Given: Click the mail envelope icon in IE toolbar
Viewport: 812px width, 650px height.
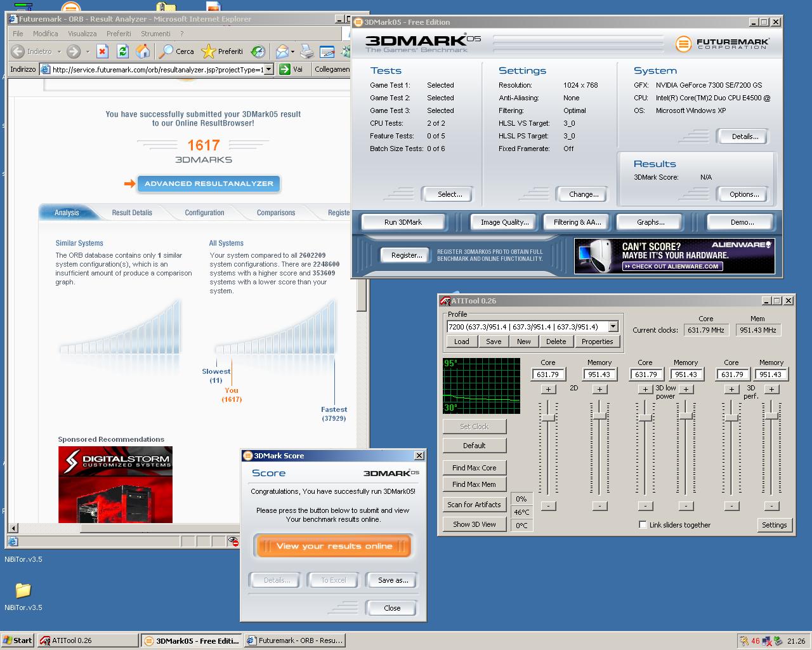Looking at the screenshot, I should click(282, 51).
